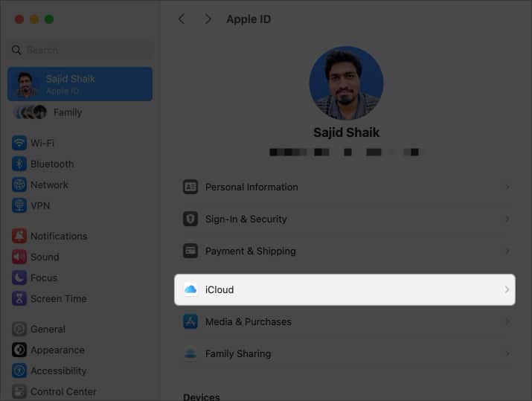Viewport: 532px width, 401px height.
Task: Click the large profile photo
Action: (x=347, y=83)
